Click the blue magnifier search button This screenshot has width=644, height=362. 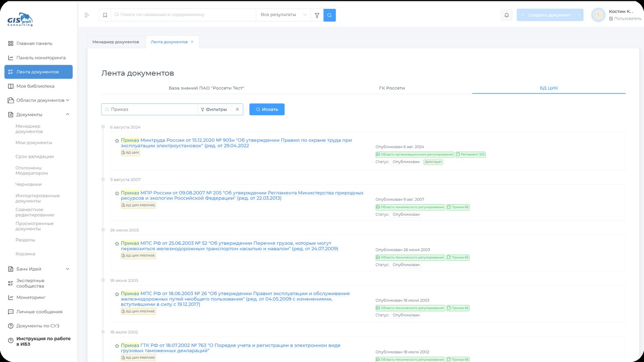click(330, 15)
